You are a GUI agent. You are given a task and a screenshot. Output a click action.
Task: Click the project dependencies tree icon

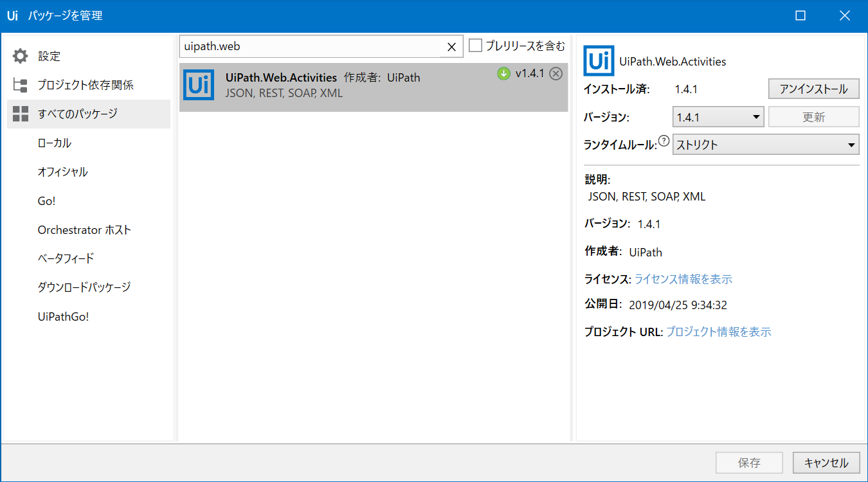tap(21, 85)
